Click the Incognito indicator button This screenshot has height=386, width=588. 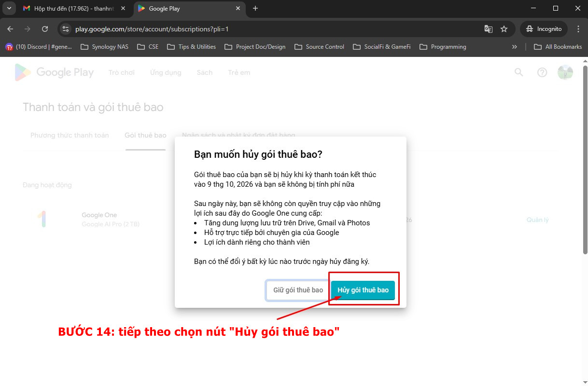point(544,29)
